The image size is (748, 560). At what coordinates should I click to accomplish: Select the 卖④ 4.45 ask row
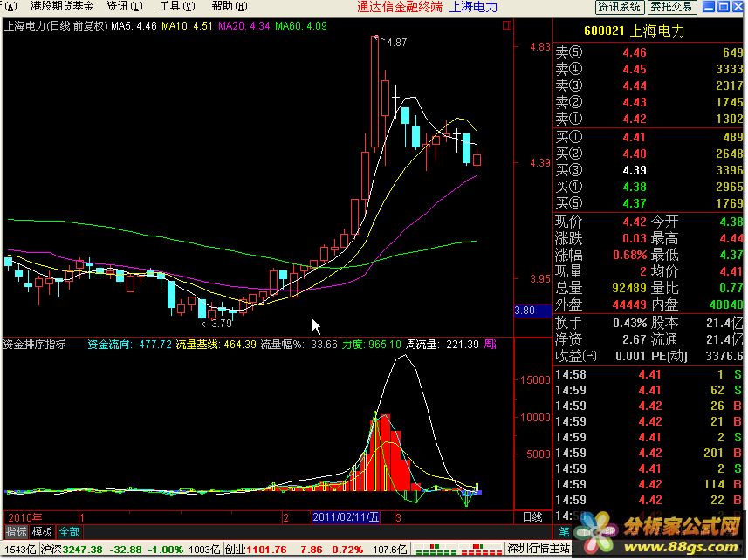pyautogui.click(x=648, y=69)
